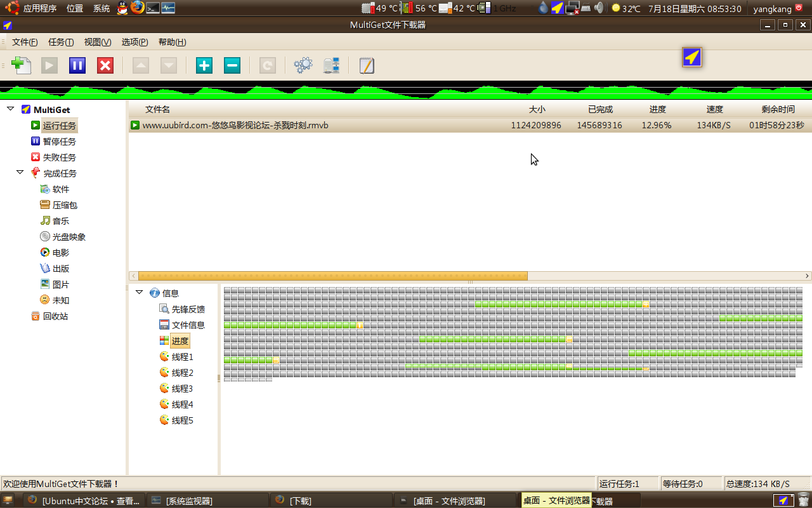The width and height of the screenshot is (812, 508).
Task: Open the 位置 menu in the top panel
Action: (x=75, y=8)
